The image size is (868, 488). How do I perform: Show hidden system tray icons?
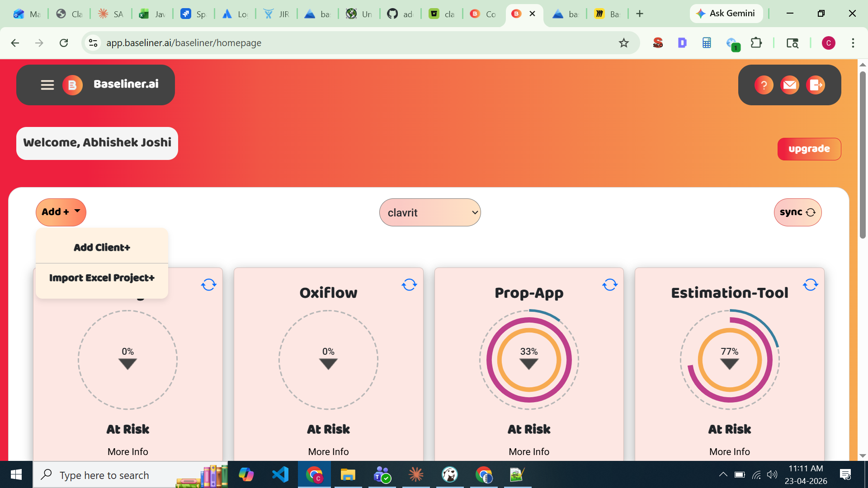(x=723, y=474)
